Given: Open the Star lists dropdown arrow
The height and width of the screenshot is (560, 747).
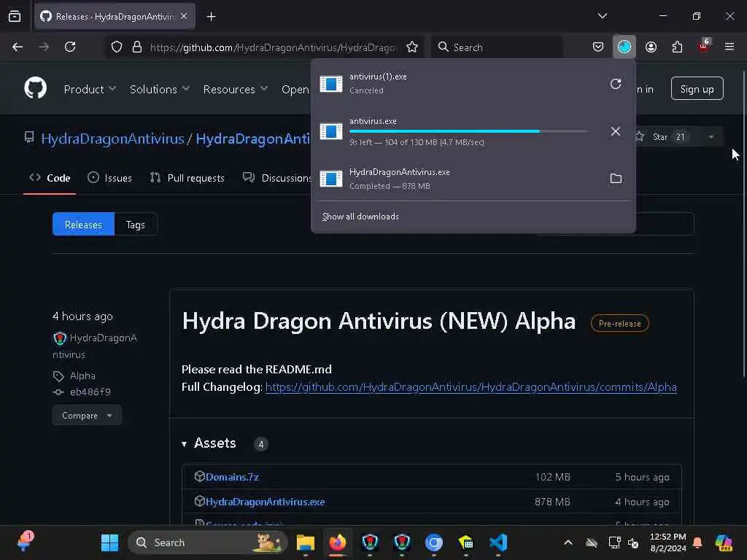Looking at the screenshot, I should 711,137.
